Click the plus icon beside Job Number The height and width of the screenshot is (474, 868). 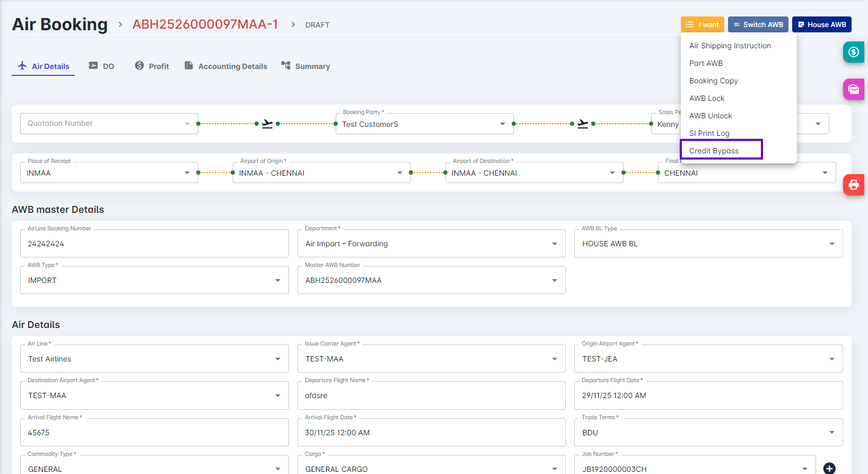click(829, 468)
